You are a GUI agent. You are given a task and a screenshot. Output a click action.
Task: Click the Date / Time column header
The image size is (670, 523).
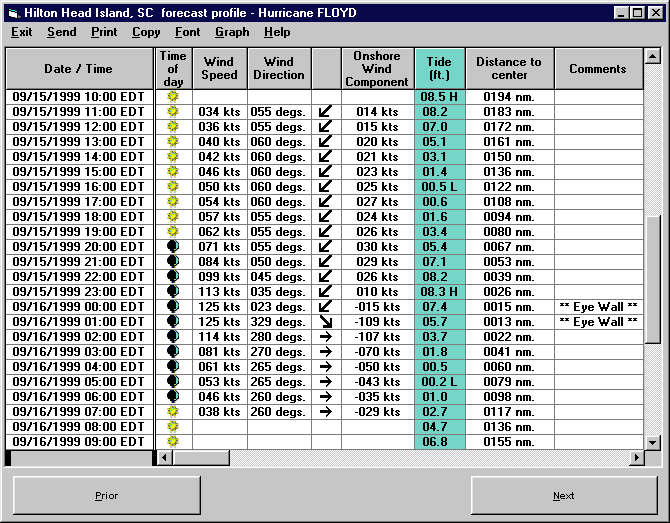(79, 69)
